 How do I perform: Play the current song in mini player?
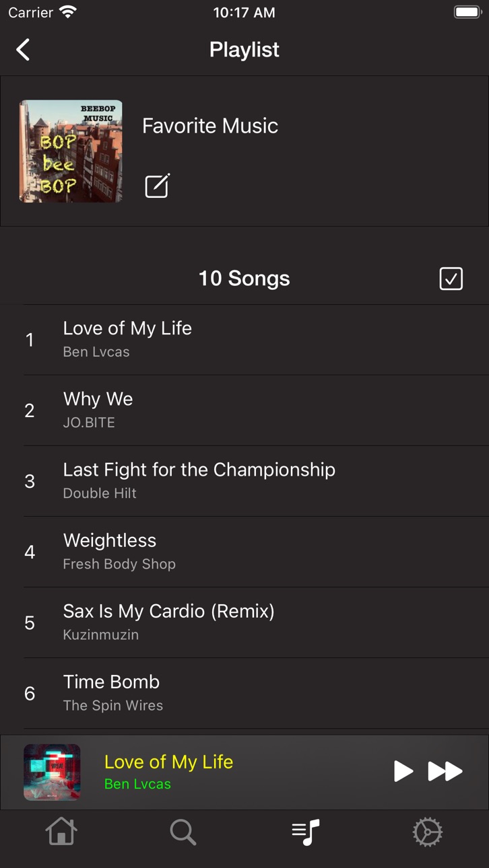[x=403, y=771]
